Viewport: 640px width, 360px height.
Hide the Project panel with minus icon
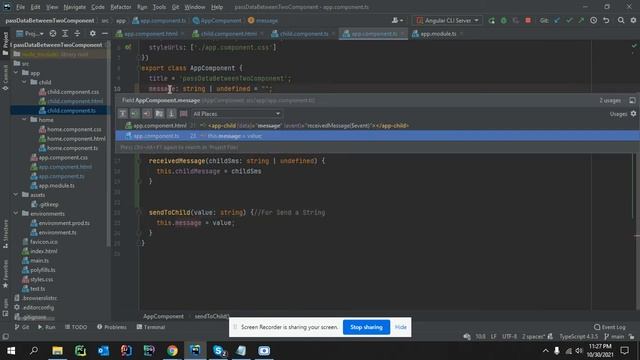click(104, 33)
